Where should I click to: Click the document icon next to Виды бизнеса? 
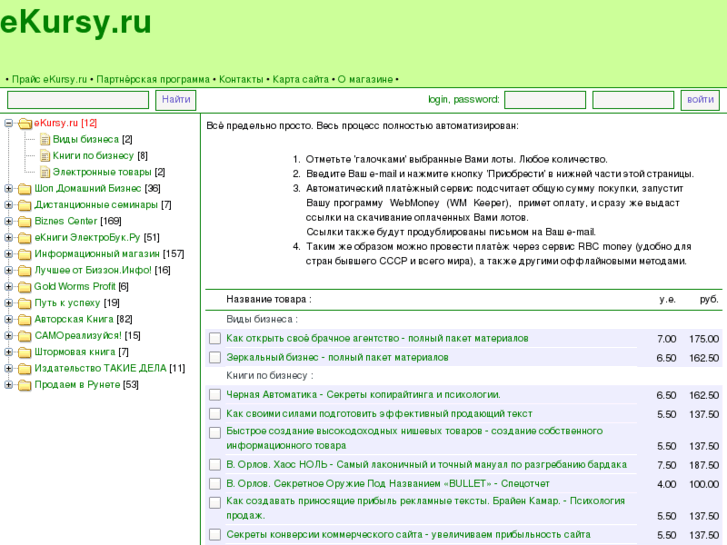(x=45, y=140)
